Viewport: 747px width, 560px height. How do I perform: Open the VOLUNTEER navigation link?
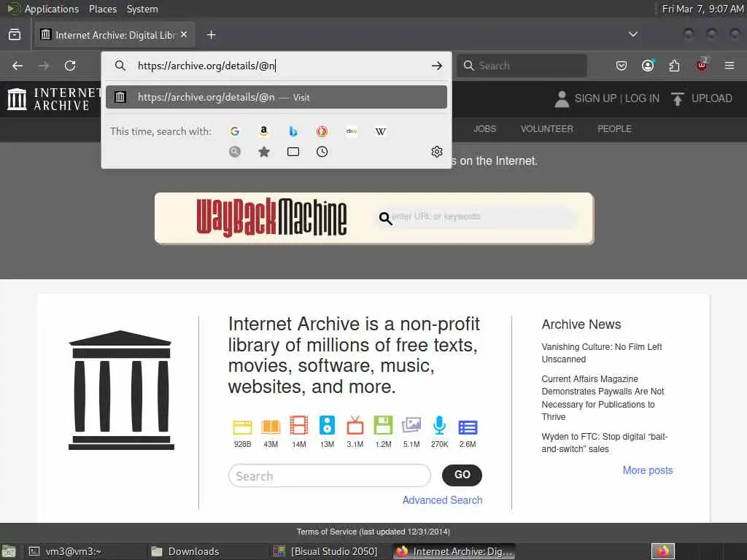546,128
